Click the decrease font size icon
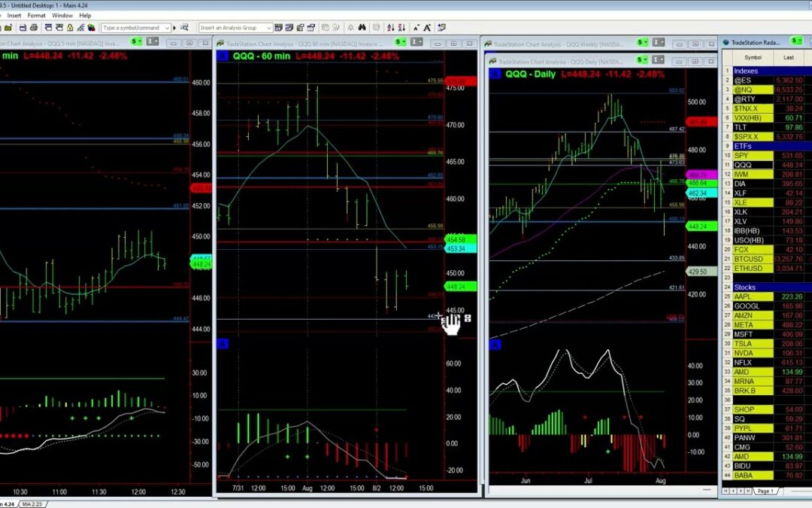Screen dimensions: 812x508 417,28
